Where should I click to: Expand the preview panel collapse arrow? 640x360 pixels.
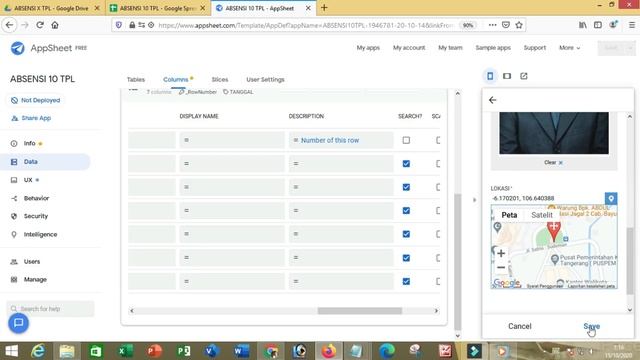[x=474, y=200]
